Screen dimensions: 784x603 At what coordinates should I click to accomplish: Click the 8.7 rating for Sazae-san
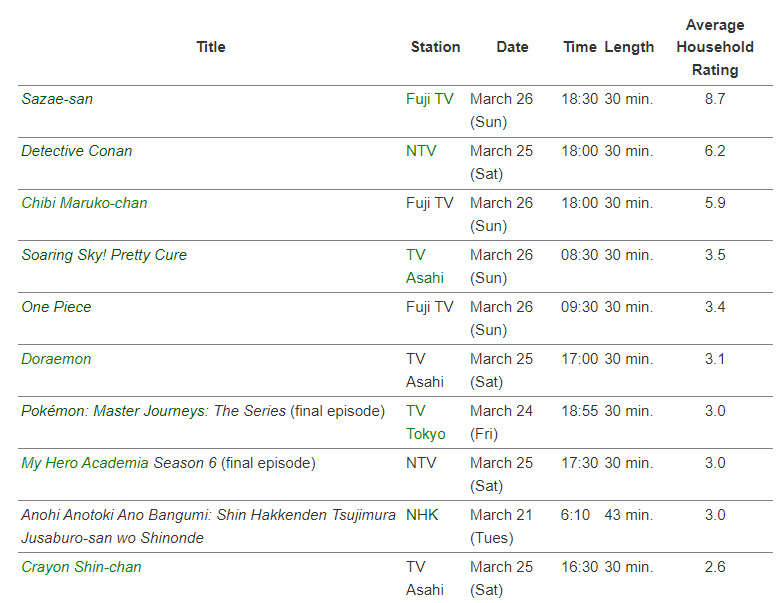(x=715, y=99)
